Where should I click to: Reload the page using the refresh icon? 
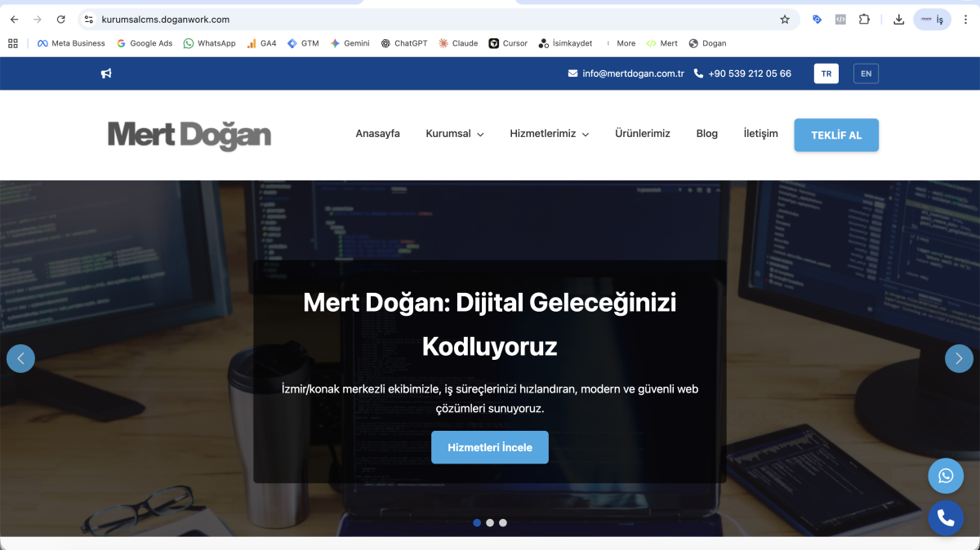pos(60,19)
